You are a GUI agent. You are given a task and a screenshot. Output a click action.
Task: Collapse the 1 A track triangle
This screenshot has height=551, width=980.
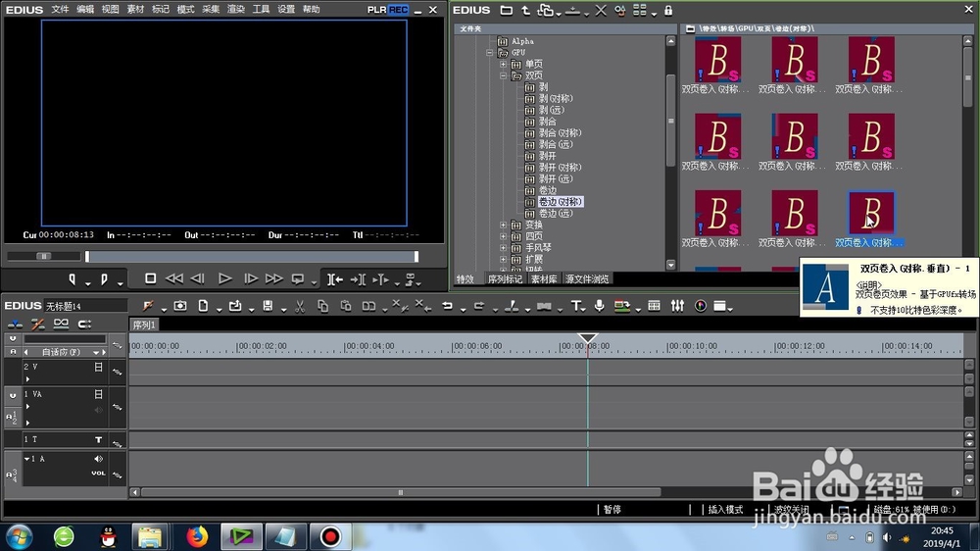pos(26,459)
